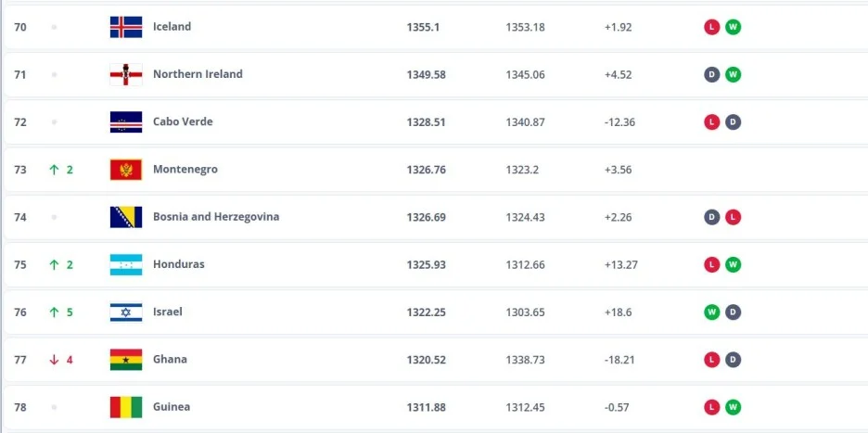This screenshot has height=433, width=868.
Task: Click the Northern Ireland flag icon
Action: 126,74
